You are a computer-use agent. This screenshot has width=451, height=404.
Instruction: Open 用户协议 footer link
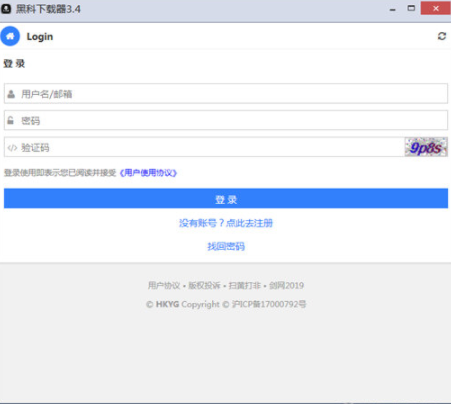tap(164, 285)
